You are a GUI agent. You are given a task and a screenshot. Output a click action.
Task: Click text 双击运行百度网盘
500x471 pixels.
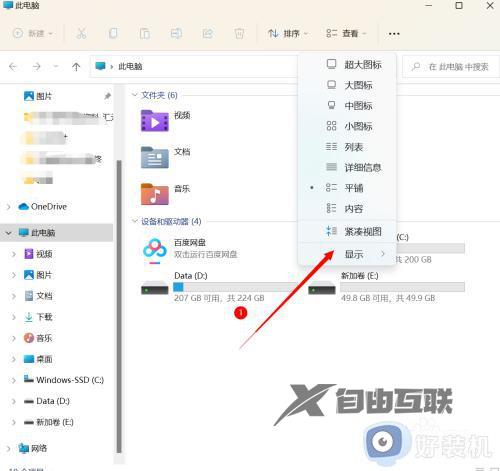205,255
